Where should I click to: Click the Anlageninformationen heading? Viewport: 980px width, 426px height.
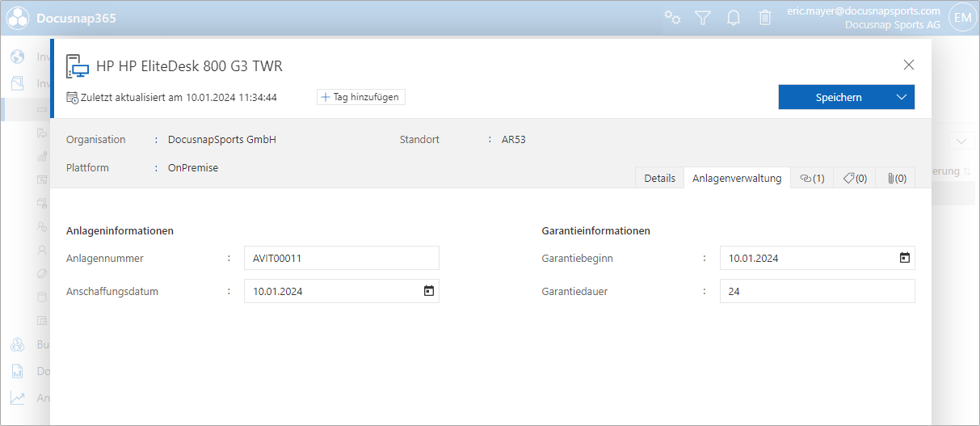120,231
